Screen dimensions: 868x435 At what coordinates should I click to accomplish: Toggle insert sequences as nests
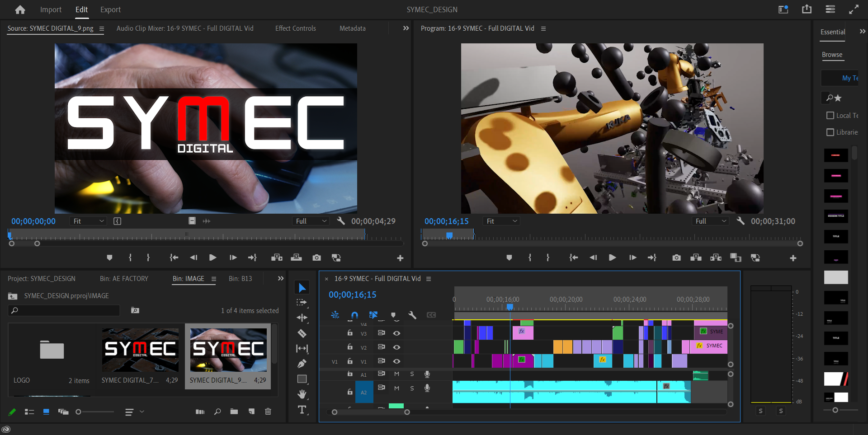click(335, 315)
